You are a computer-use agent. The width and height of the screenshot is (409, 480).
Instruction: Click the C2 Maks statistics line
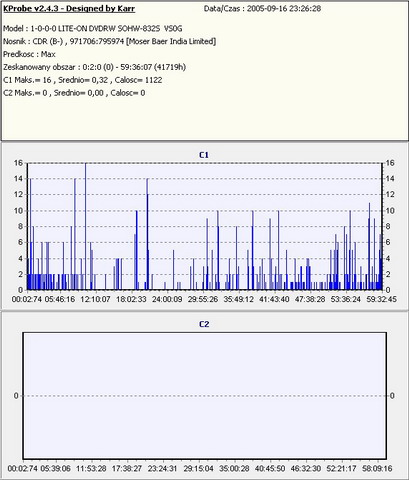click(x=74, y=93)
